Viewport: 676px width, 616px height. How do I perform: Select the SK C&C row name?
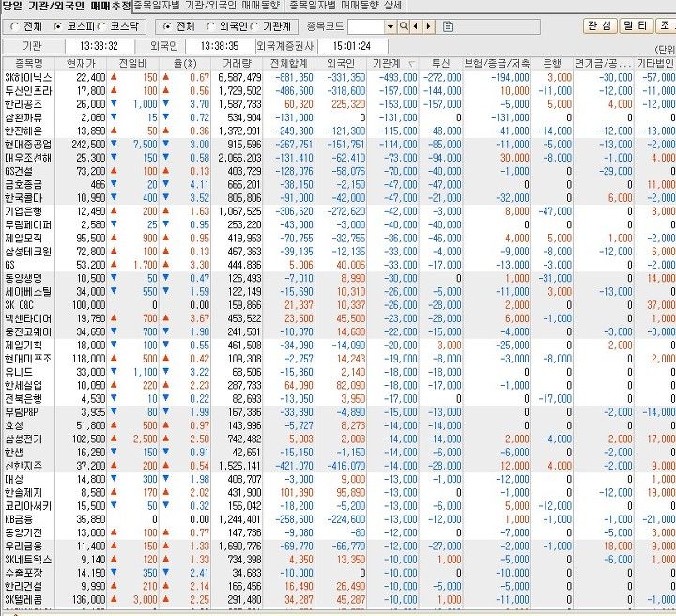20,305
